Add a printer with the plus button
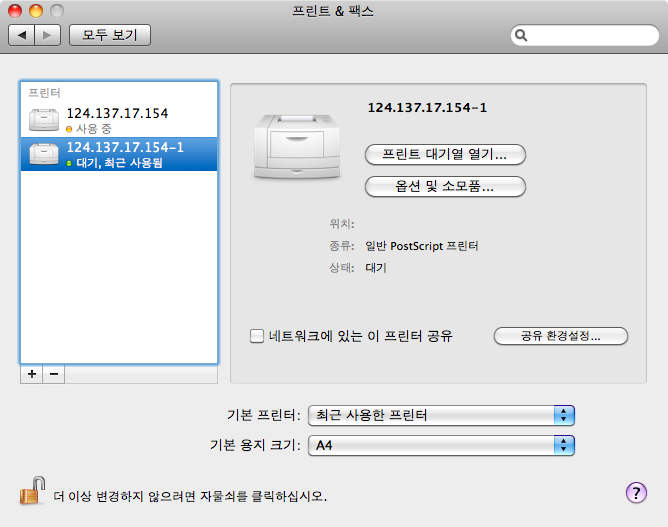 [32, 374]
